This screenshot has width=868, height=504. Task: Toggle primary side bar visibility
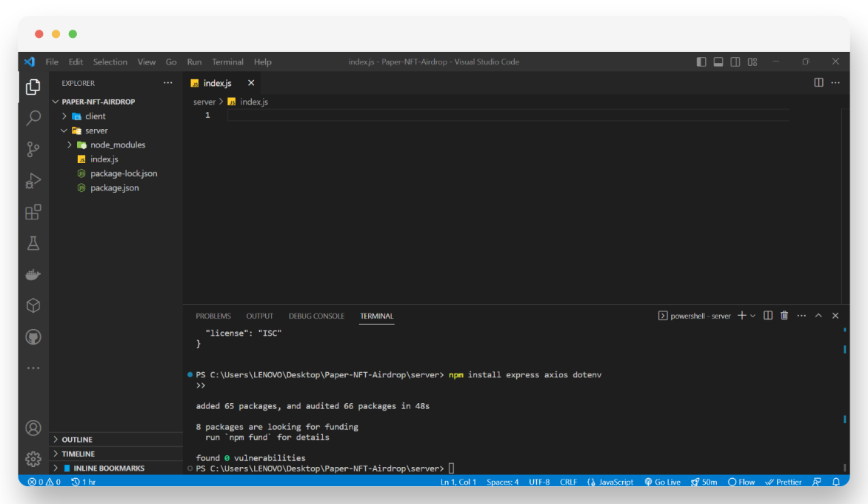[701, 62]
